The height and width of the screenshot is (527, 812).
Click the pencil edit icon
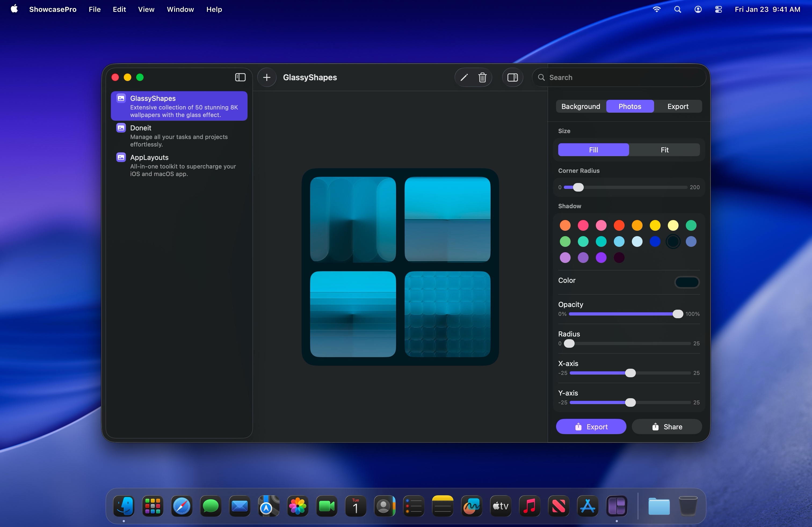[x=464, y=77]
